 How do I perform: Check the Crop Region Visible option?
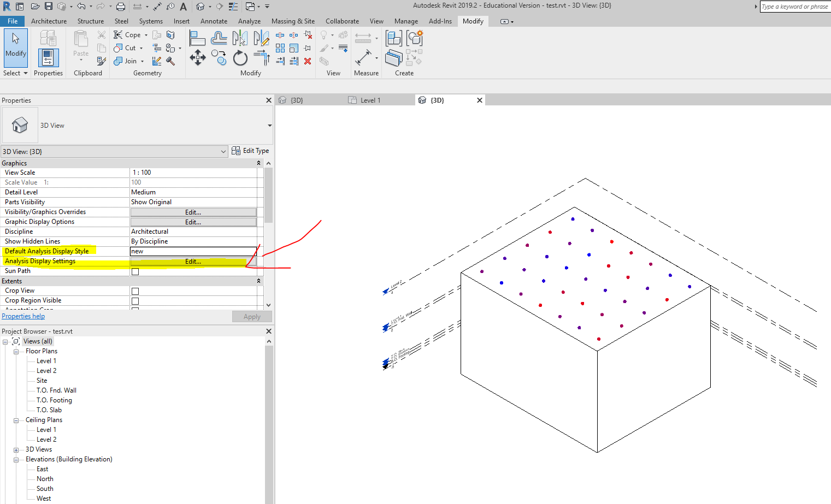click(x=134, y=300)
